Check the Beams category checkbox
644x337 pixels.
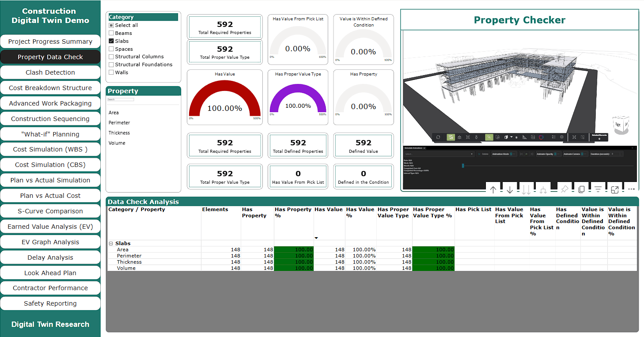(111, 33)
